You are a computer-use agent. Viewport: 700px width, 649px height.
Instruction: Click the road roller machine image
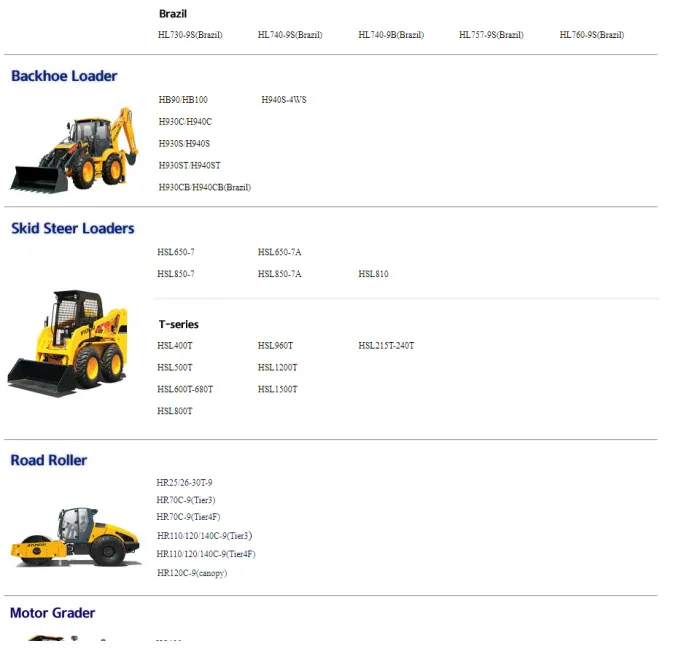[75, 537]
